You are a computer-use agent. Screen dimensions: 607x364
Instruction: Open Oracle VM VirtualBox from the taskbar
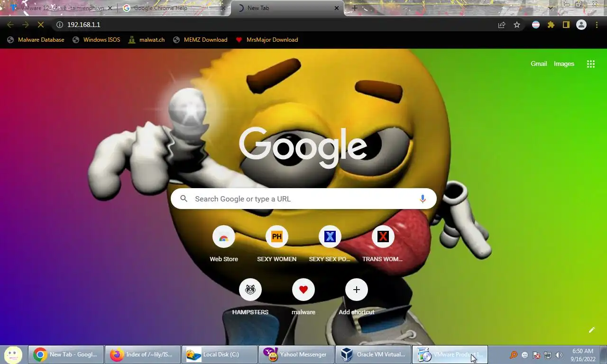pyautogui.click(x=373, y=355)
